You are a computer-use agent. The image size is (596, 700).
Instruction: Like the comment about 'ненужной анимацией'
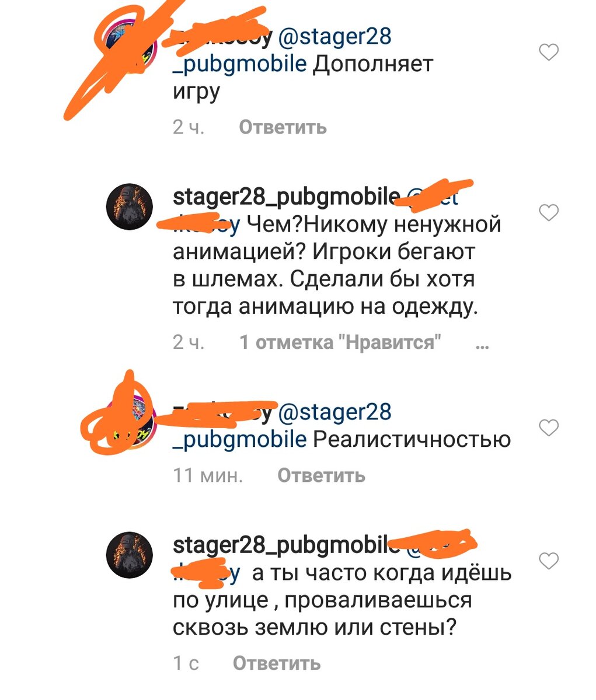pyautogui.click(x=549, y=212)
